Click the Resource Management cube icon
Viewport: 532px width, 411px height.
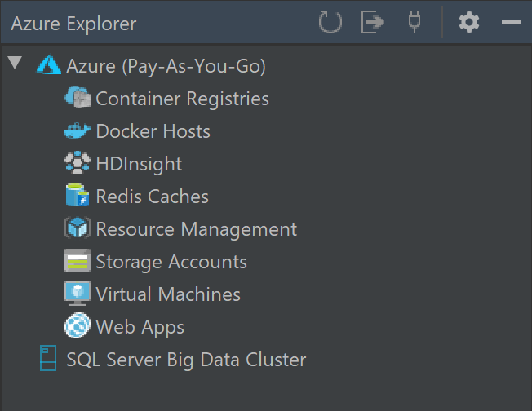78,228
